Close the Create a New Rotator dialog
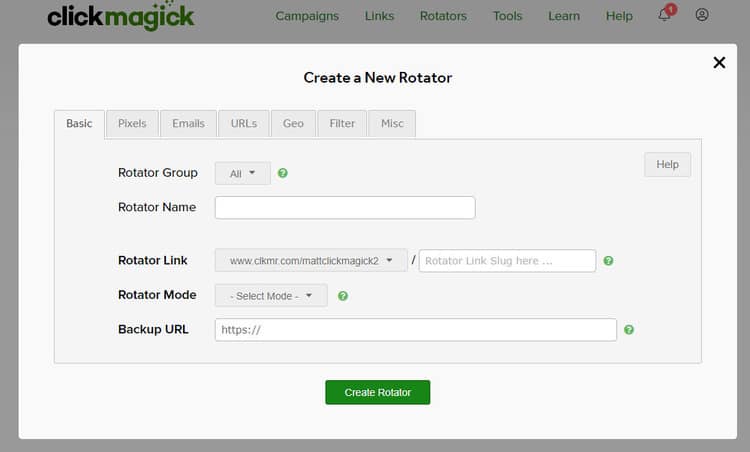The image size is (750, 452). [x=719, y=63]
